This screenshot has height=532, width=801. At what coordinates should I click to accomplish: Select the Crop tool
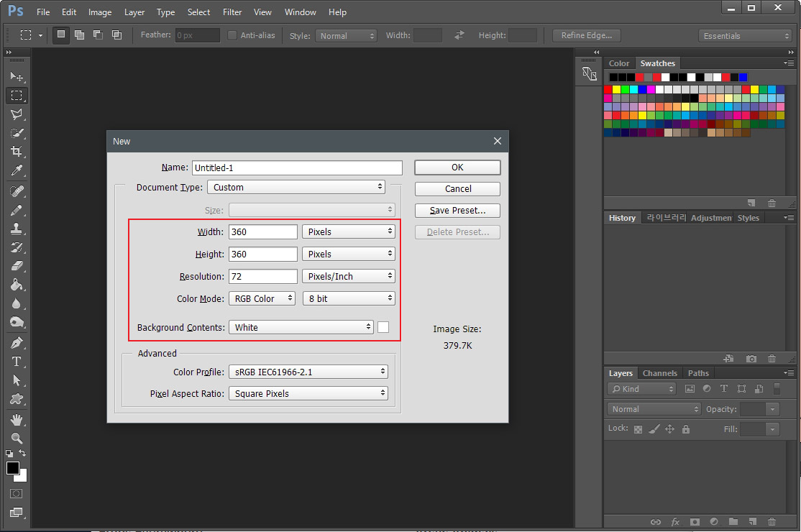click(17, 151)
